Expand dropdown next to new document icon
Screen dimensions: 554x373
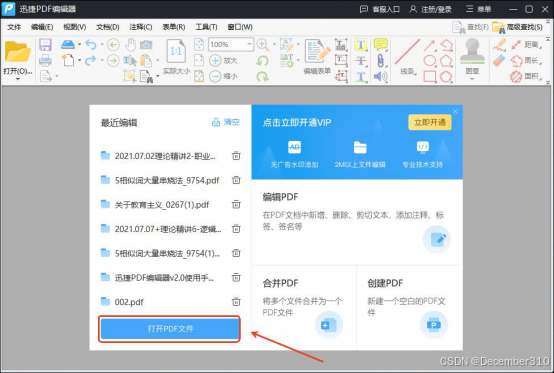tap(79, 60)
